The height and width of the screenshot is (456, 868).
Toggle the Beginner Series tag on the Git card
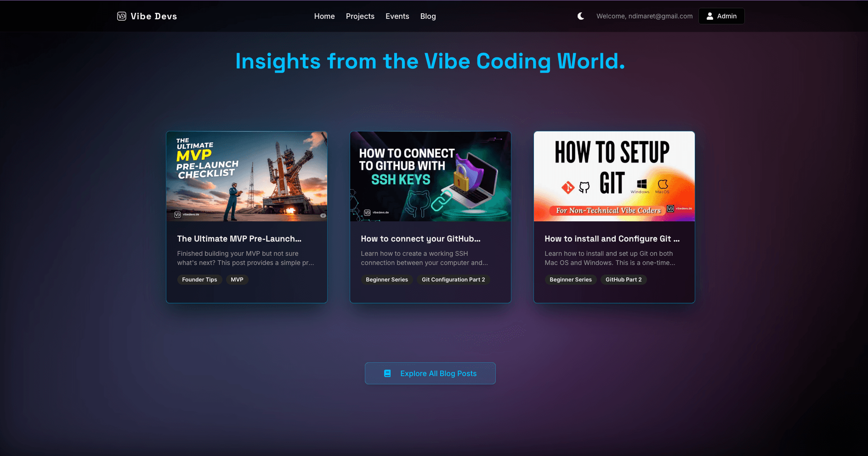pos(570,280)
